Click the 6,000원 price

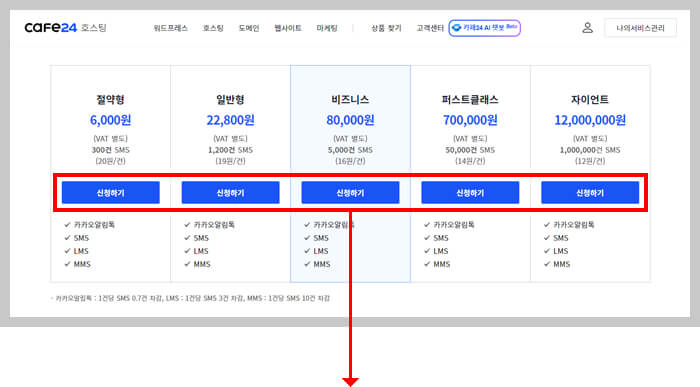click(x=111, y=120)
